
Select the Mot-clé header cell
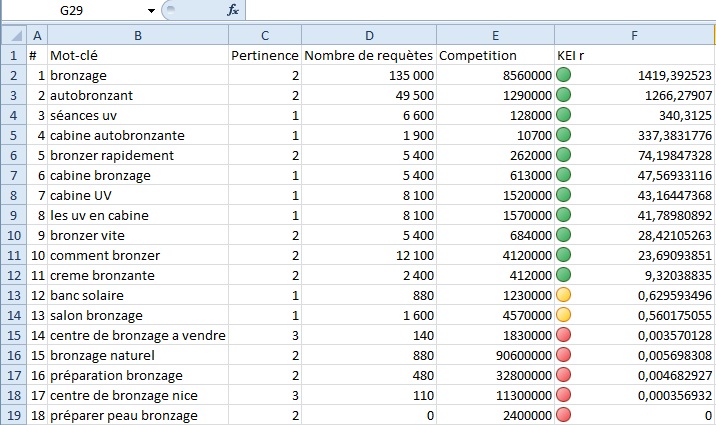click(x=137, y=55)
